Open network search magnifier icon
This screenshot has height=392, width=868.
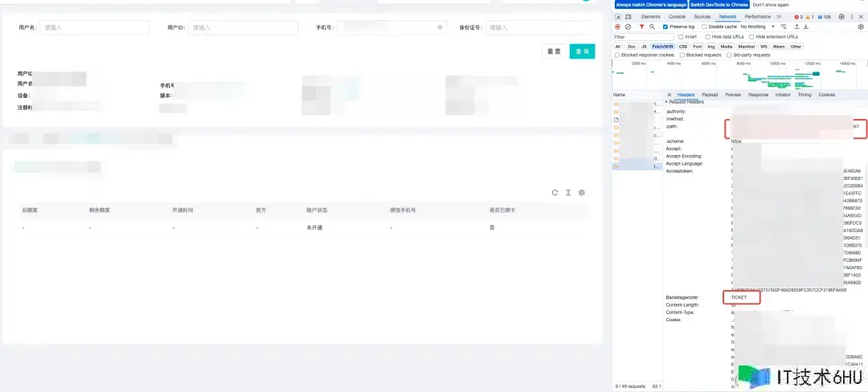(652, 27)
